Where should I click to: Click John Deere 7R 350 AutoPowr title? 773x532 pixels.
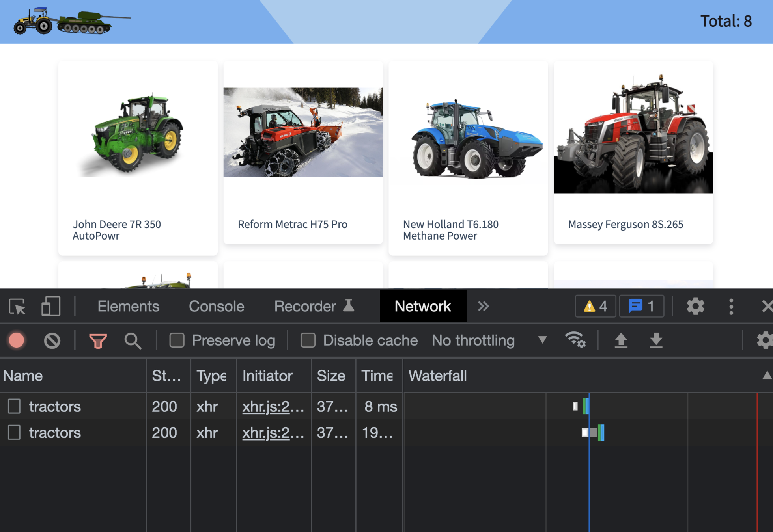pos(117,230)
